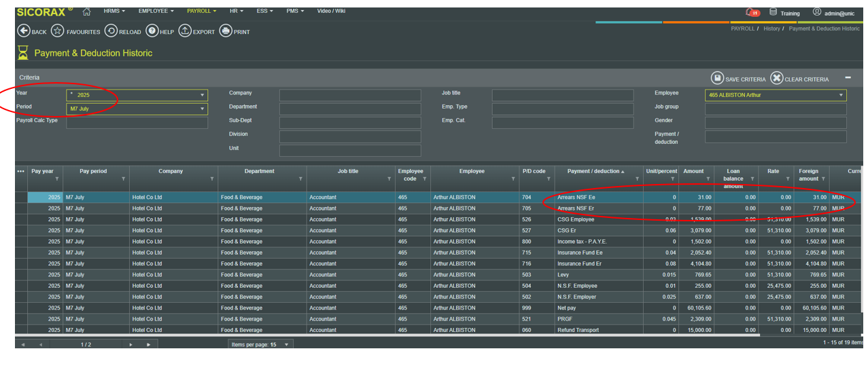
Task: Filter the Department column
Action: tap(300, 179)
